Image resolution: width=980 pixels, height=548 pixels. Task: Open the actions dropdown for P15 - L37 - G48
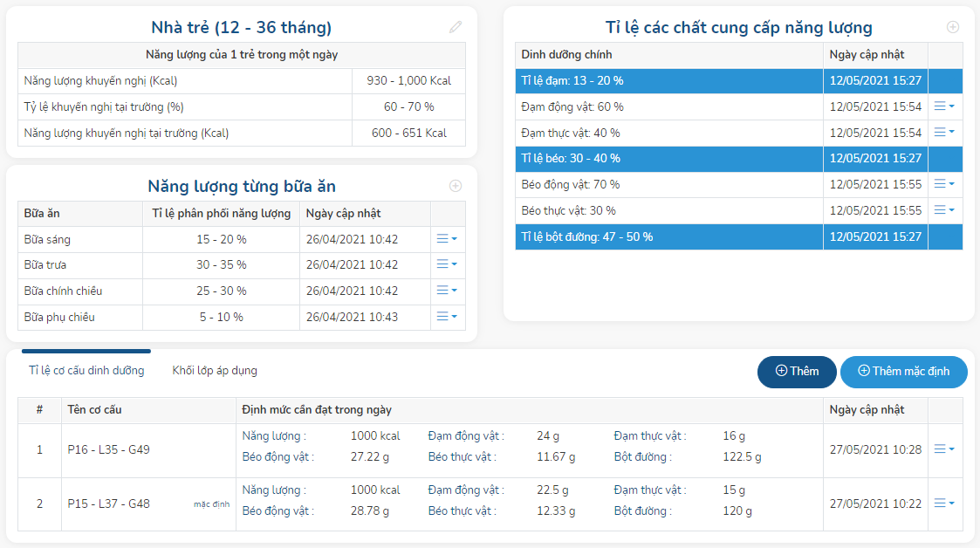(x=944, y=503)
